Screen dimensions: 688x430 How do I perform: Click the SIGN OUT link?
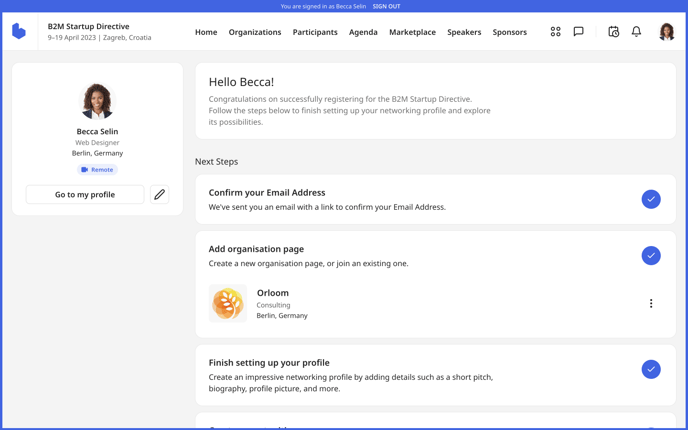(x=387, y=6)
